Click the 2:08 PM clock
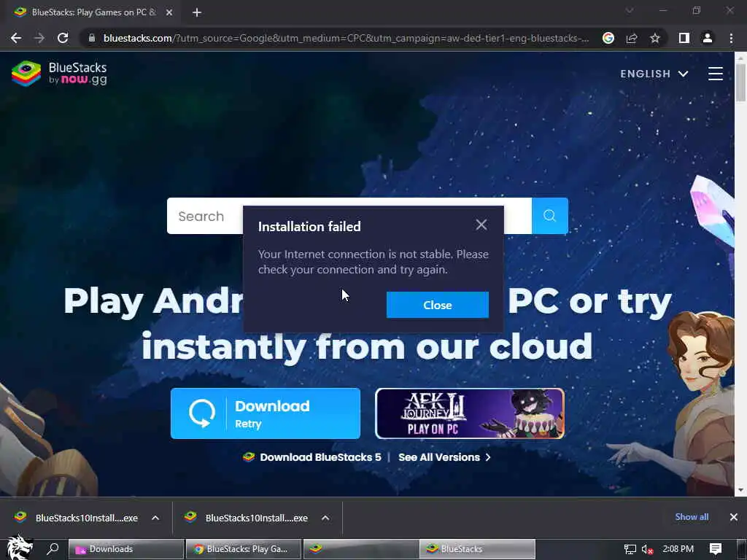Screen dimensions: 747x560 [678, 549]
